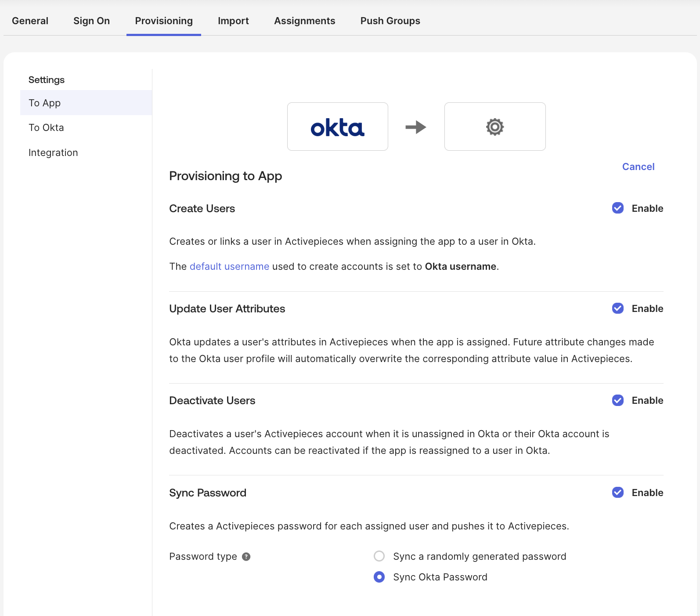Select To App in Settings sidebar

pos(86,103)
